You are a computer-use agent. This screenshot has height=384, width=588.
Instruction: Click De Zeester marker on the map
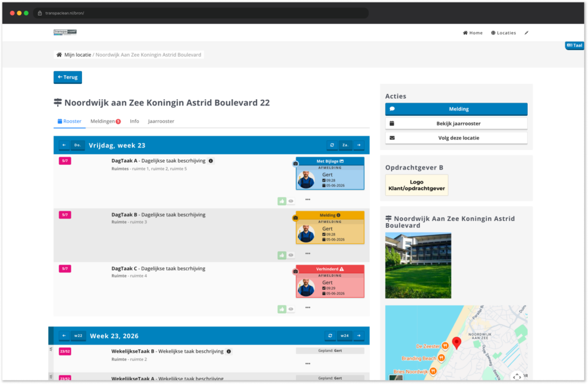click(x=445, y=346)
